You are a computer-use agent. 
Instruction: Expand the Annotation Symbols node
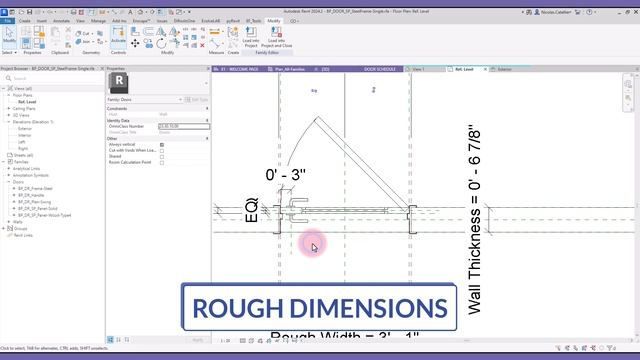point(9,175)
